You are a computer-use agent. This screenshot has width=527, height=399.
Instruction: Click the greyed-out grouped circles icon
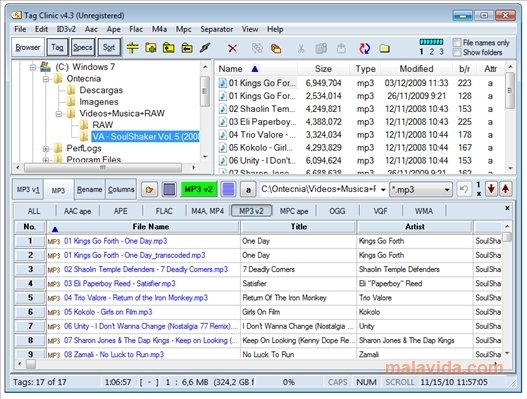coord(257,48)
